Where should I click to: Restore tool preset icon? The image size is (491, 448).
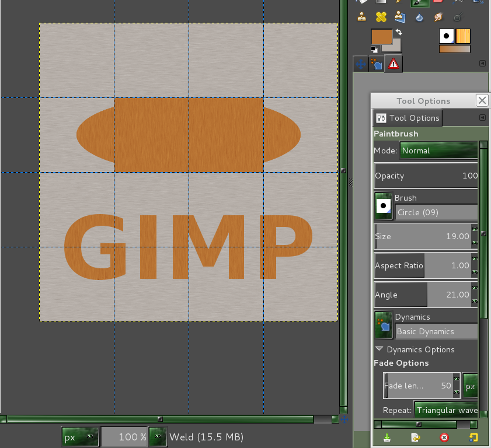click(x=415, y=437)
